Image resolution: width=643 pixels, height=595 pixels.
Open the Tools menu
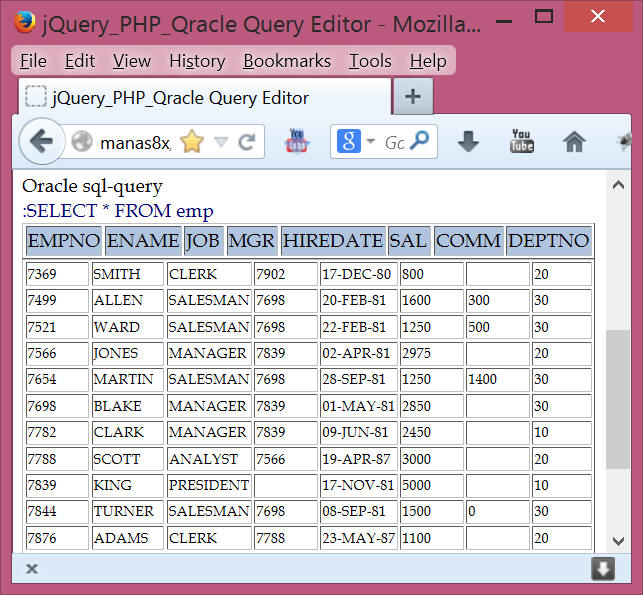370,61
